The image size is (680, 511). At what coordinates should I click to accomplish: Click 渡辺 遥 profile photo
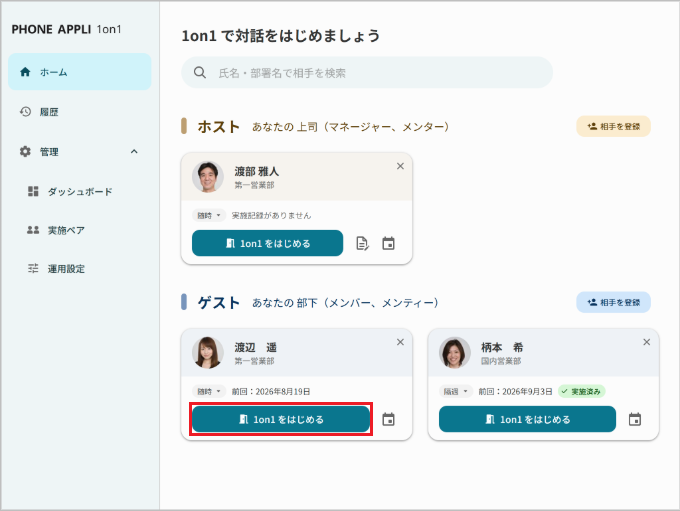point(208,353)
